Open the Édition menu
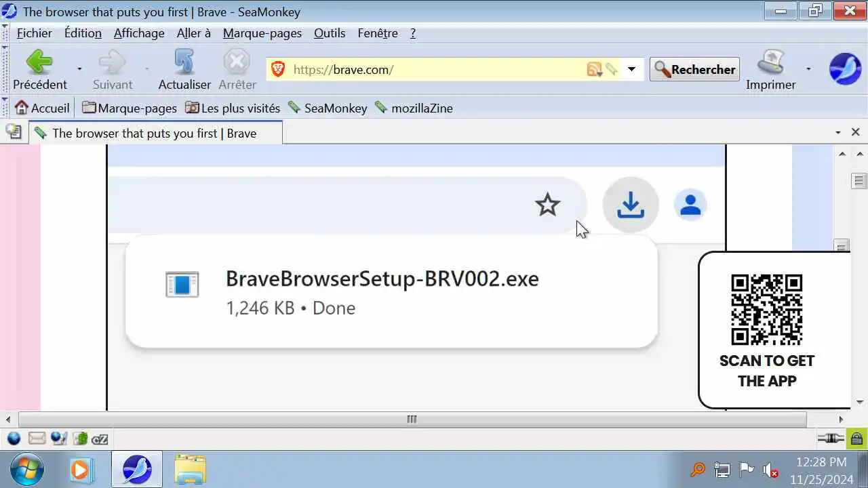The height and width of the screenshot is (488, 868). click(83, 33)
